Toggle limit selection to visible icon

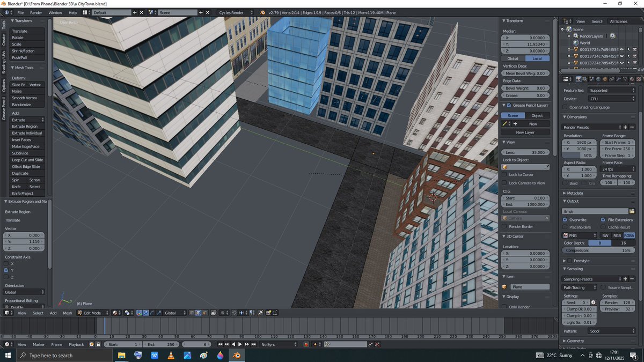point(213,313)
